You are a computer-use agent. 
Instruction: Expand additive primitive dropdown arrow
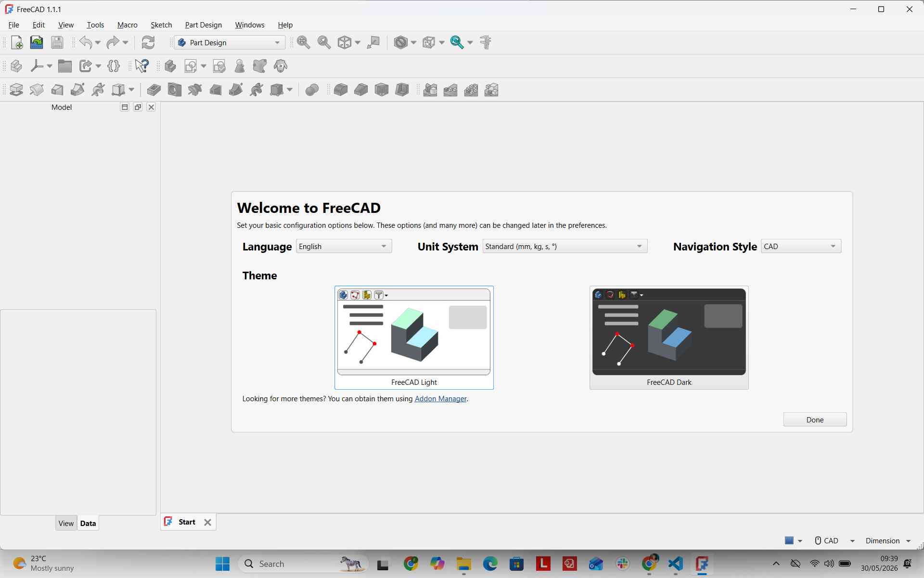click(131, 90)
